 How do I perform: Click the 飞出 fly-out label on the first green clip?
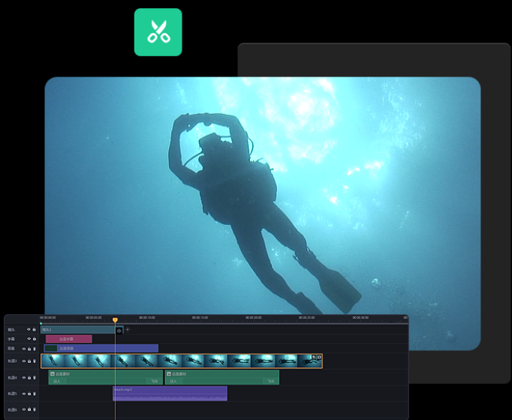pyautogui.click(x=154, y=382)
